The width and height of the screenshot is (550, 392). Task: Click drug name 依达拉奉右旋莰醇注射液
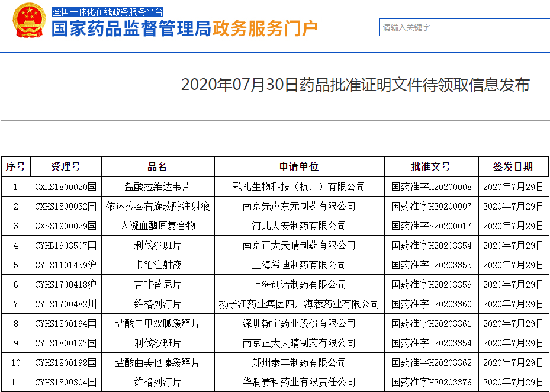click(158, 206)
